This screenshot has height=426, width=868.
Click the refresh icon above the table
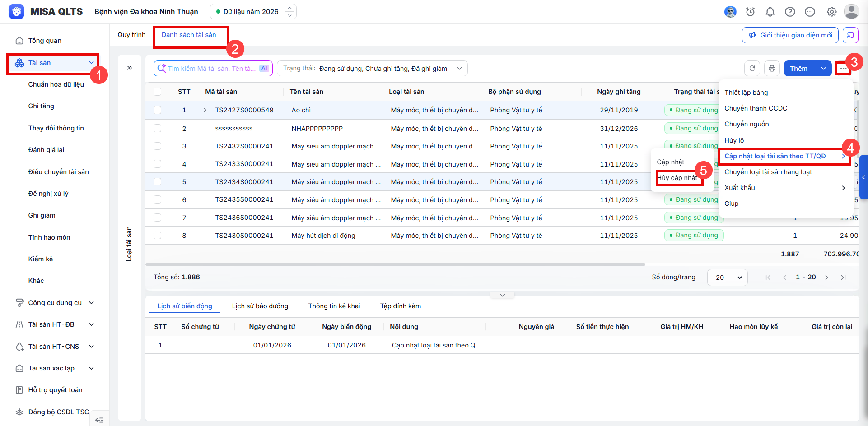(752, 69)
